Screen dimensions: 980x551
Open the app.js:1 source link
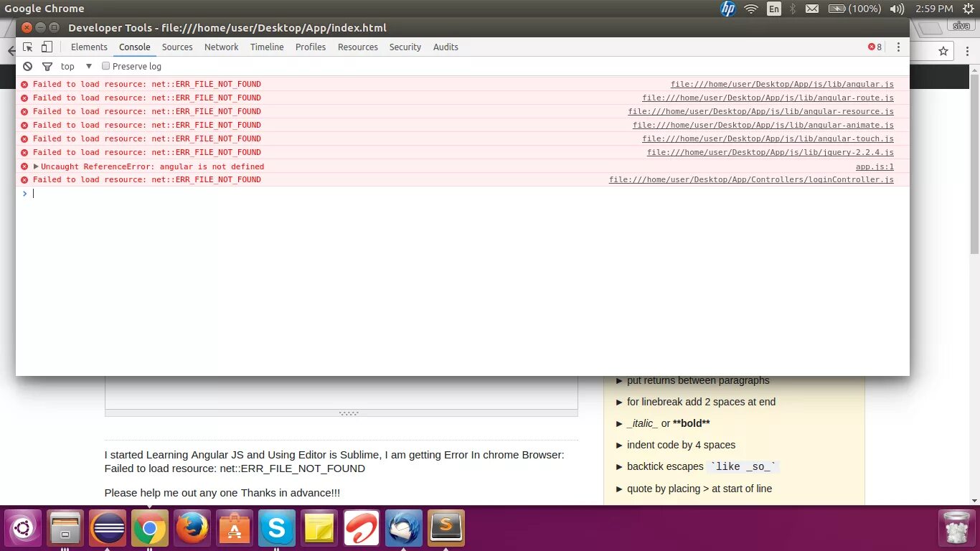[x=875, y=166]
